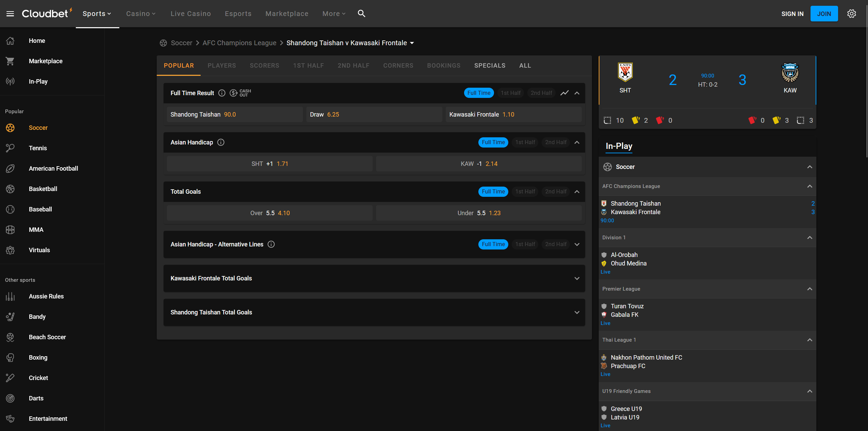Collapse the Full Time Result market
868x431 pixels.
(577, 93)
